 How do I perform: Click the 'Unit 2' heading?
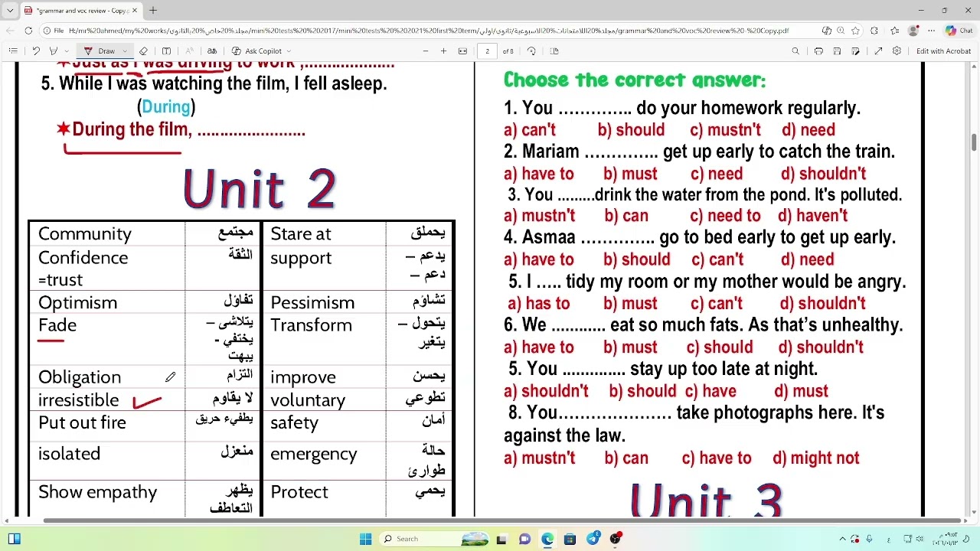[x=260, y=188]
